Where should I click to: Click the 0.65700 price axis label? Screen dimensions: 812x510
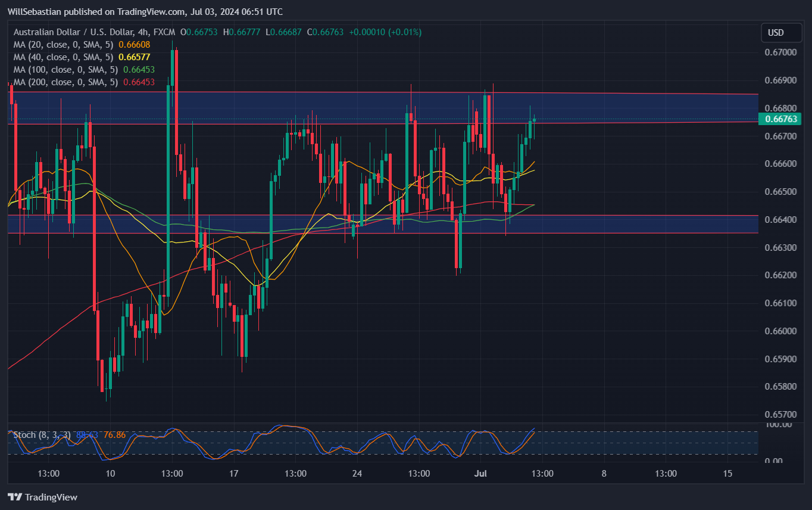click(780, 415)
